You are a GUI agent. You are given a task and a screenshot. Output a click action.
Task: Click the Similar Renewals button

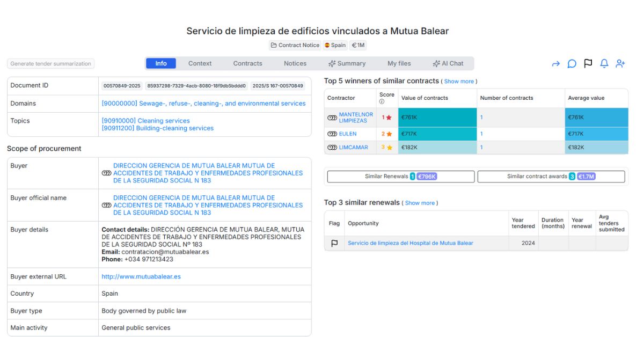coord(400,177)
